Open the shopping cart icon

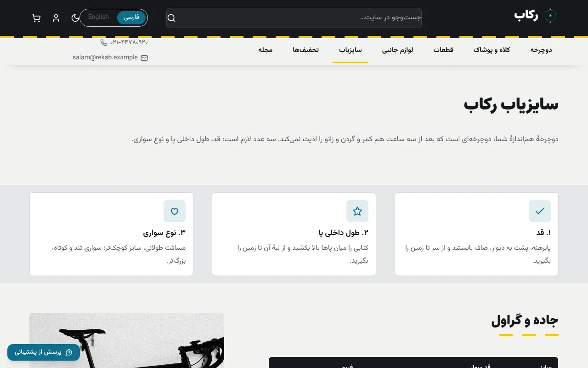click(36, 18)
